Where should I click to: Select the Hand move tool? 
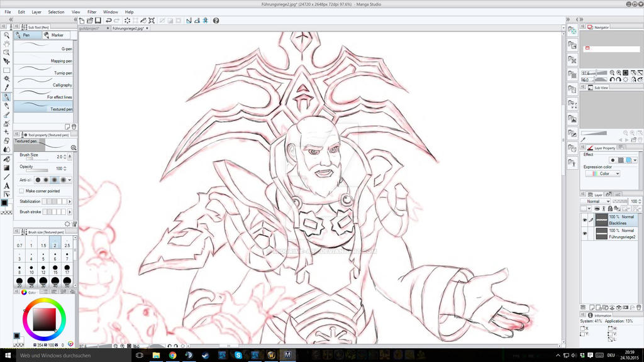point(6,44)
